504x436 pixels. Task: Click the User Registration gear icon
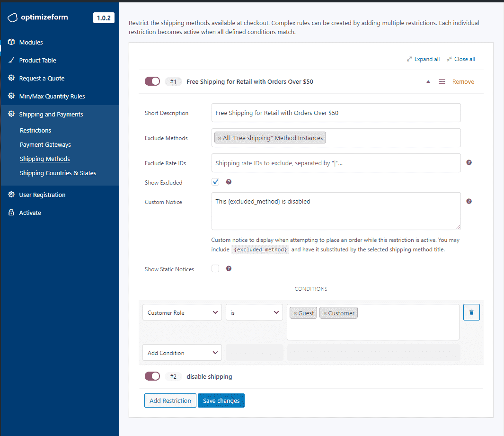tap(11, 194)
